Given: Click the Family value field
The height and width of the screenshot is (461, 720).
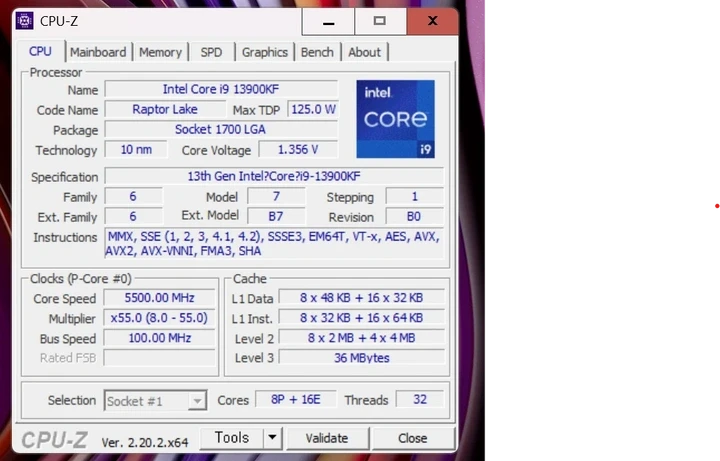Looking at the screenshot, I should pyautogui.click(x=133, y=197).
